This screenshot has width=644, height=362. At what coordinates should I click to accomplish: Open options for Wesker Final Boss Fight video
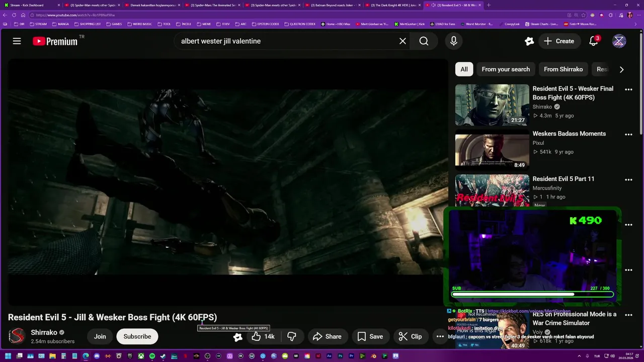[x=628, y=89]
